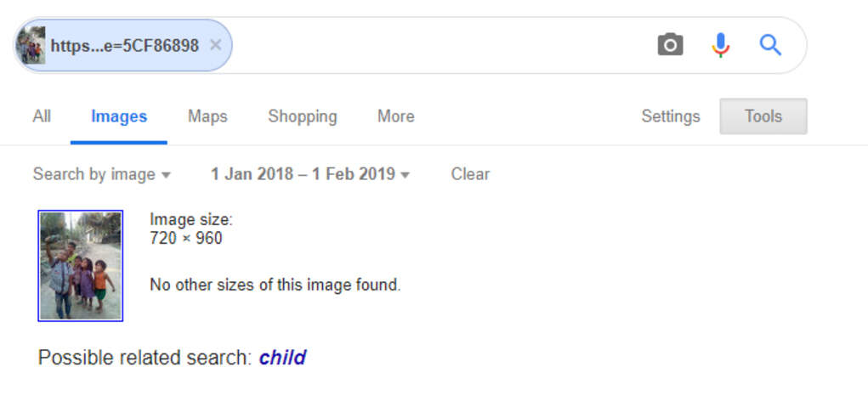Open the More menu
The width and height of the screenshot is (868, 401).
coord(396,116)
